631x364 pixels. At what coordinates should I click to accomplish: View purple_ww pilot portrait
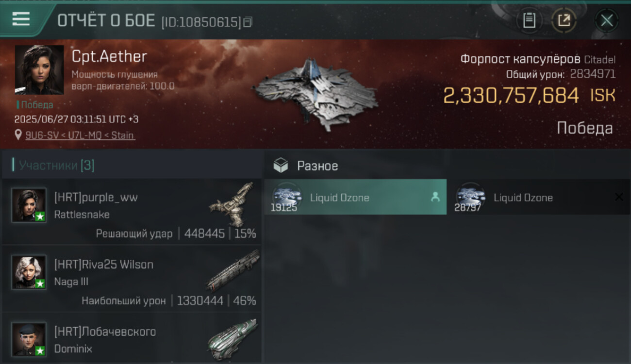point(29,205)
